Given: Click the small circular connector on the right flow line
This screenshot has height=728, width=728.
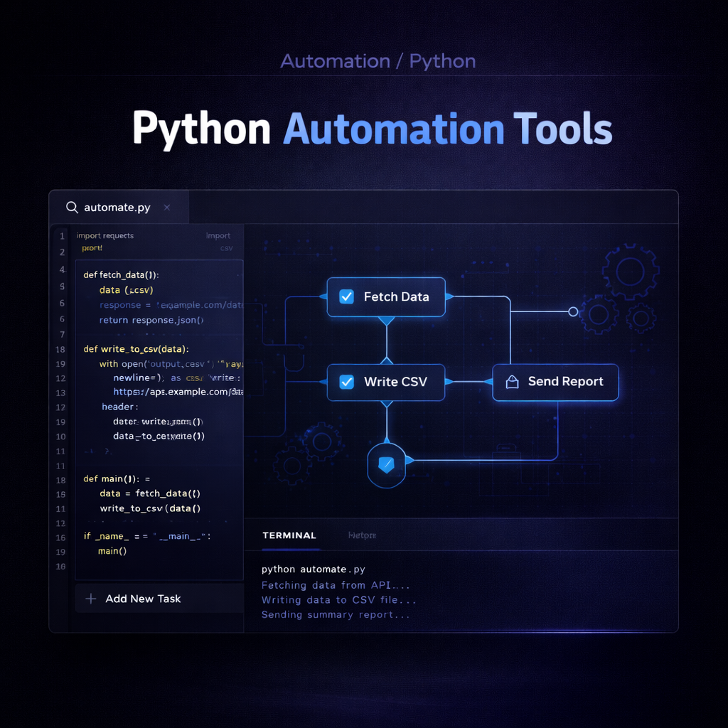Looking at the screenshot, I should 573,311.
